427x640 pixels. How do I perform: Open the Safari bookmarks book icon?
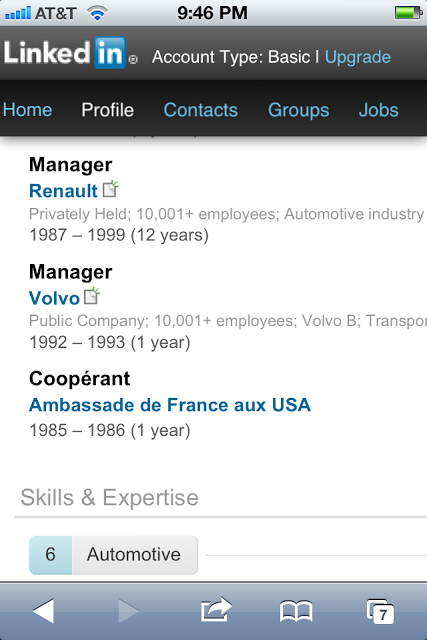point(296,611)
